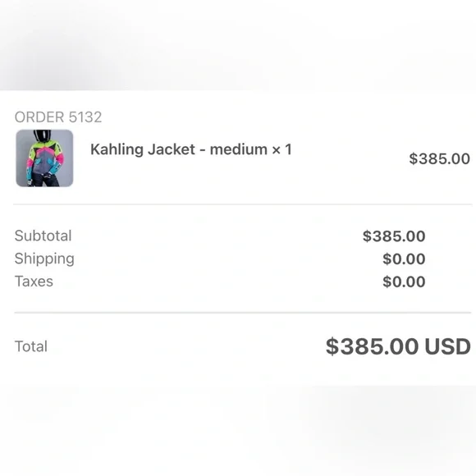The height and width of the screenshot is (476, 476).
Task: Click the divider line below the jacket row
Action: [x=243, y=204]
